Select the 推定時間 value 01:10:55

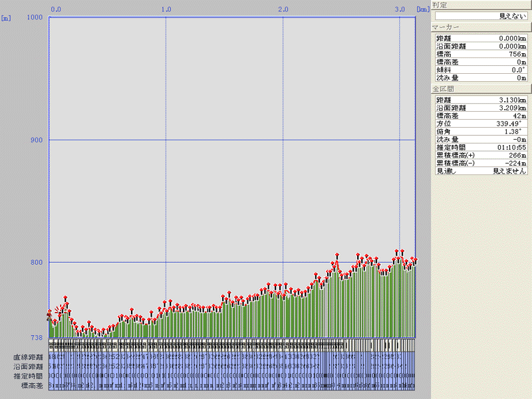click(x=511, y=147)
